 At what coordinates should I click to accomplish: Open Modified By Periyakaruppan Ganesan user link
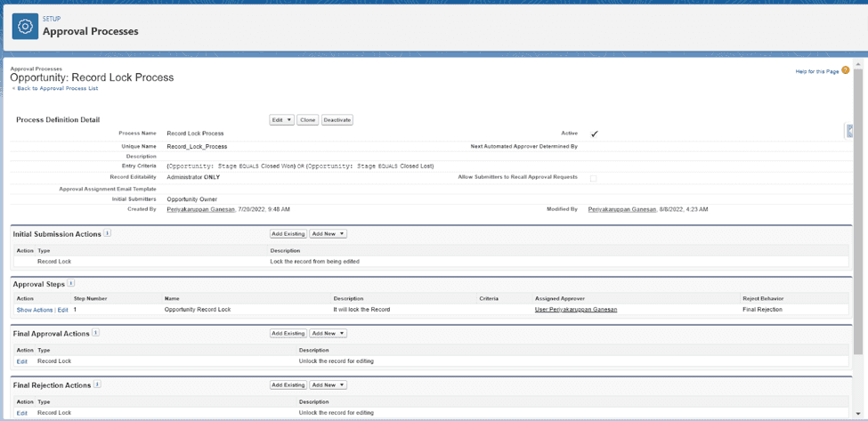pos(622,210)
